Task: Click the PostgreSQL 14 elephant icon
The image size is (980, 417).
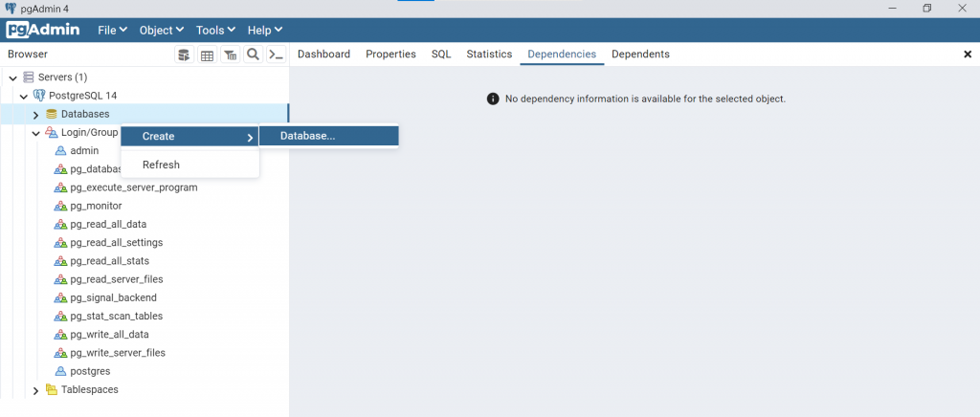Action: click(x=38, y=96)
